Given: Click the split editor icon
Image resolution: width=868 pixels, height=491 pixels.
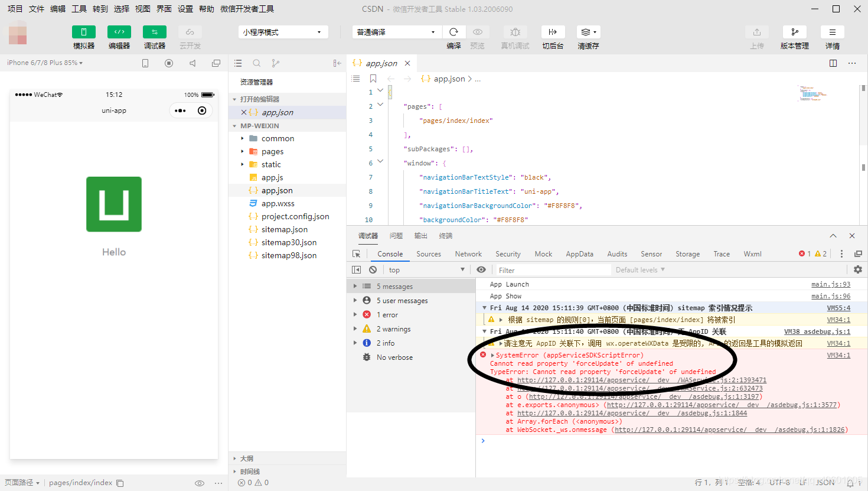Looking at the screenshot, I should point(833,63).
